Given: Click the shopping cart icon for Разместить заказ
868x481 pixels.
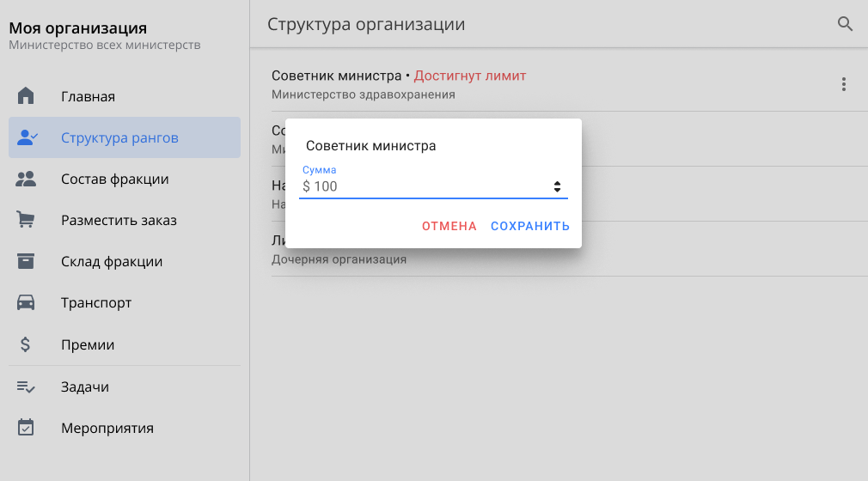Looking at the screenshot, I should 26,220.
